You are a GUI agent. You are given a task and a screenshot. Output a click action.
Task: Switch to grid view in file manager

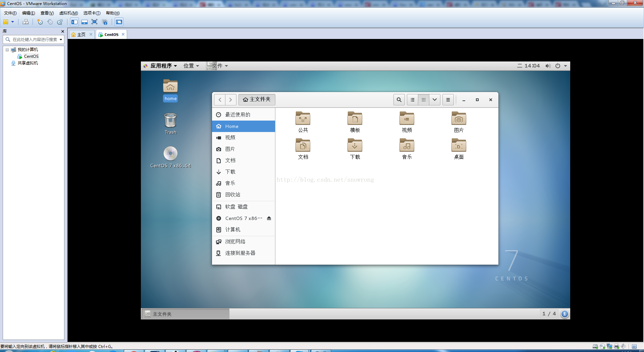coord(424,100)
